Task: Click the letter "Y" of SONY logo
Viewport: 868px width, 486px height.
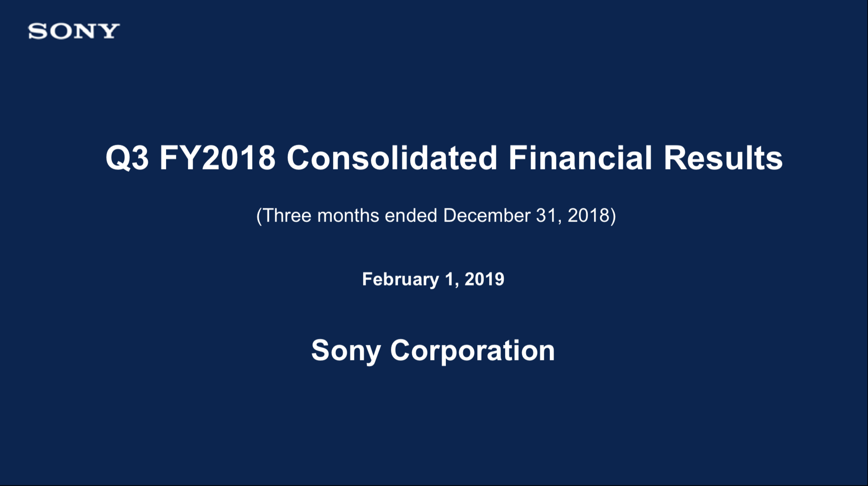Action: 110,32
